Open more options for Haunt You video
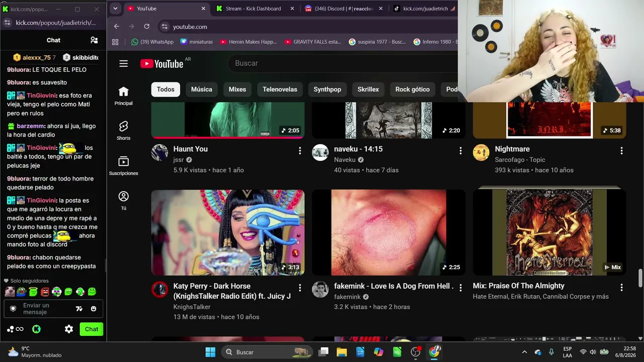The height and width of the screenshot is (362, 644). pyautogui.click(x=300, y=151)
